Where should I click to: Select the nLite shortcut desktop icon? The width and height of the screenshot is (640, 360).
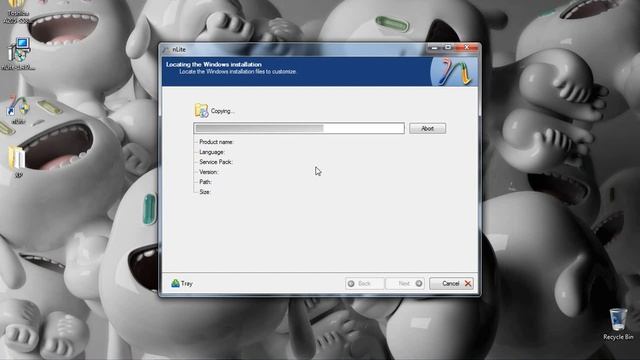click(x=18, y=109)
